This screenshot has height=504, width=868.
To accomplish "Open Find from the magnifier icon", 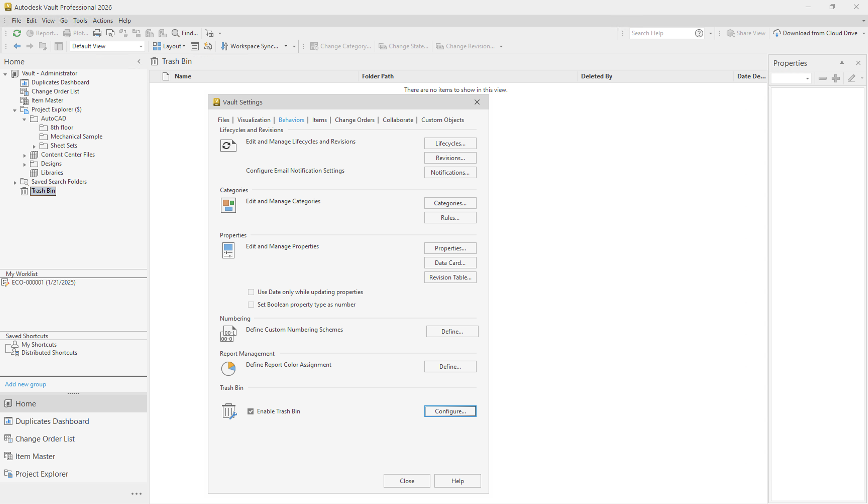I will 175,33.
